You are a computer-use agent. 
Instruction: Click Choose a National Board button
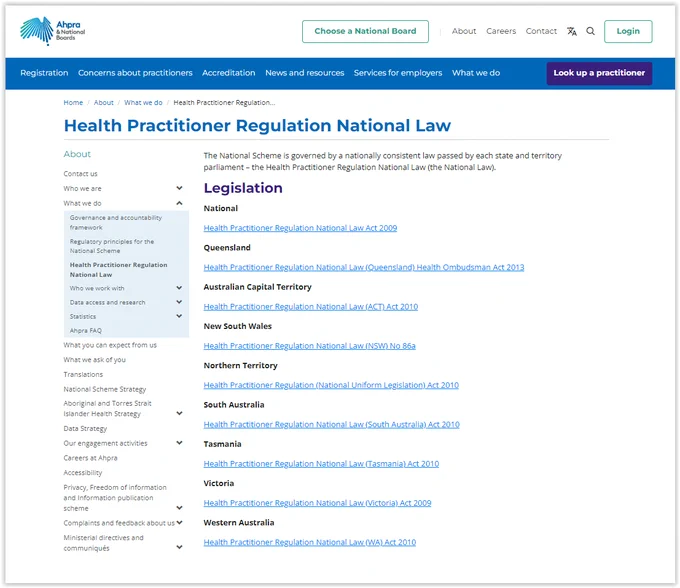coord(365,31)
